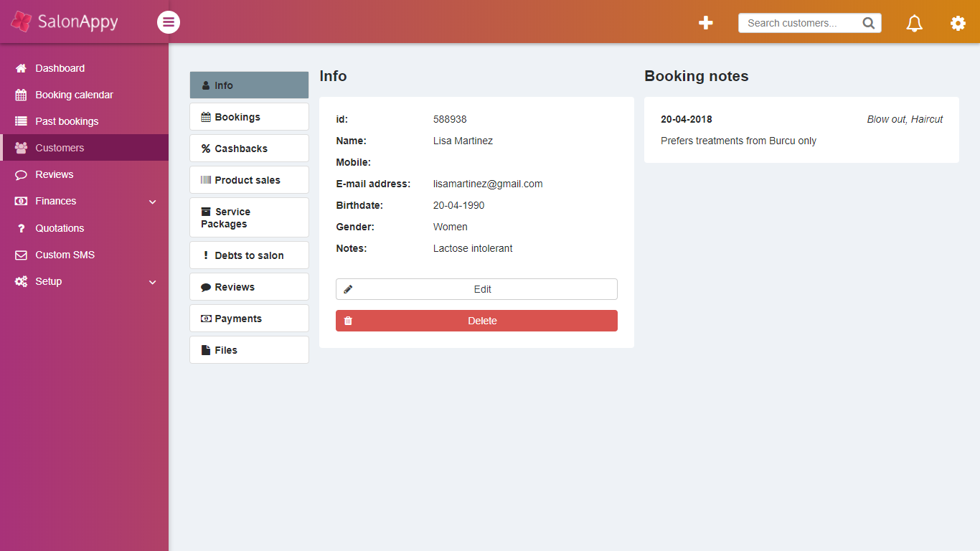The height and width of the screenshot is (551, 980).
Task: Click the Dashboard home icon
Action: (x=21, y=68)
